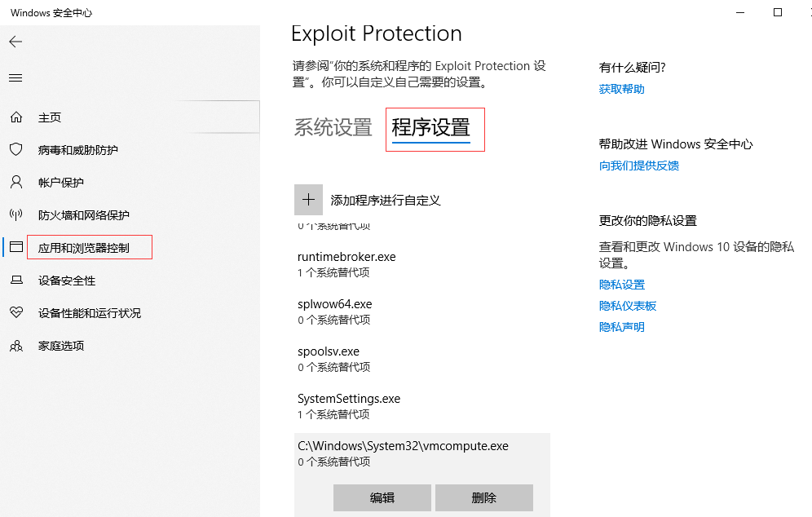812x517 pixels.
Task: Click the 设备安全性 laptop icon
Action: [x=15, y=281]
